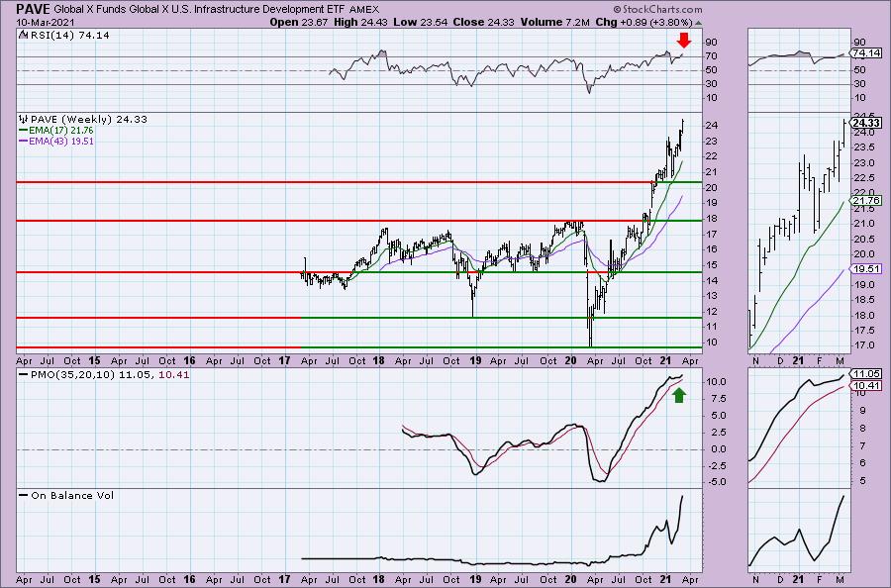Screen dimensions: 891x588
Task: Click the PAVE (Weekly) 24.33 price label
Action: [x=89, y=120]
